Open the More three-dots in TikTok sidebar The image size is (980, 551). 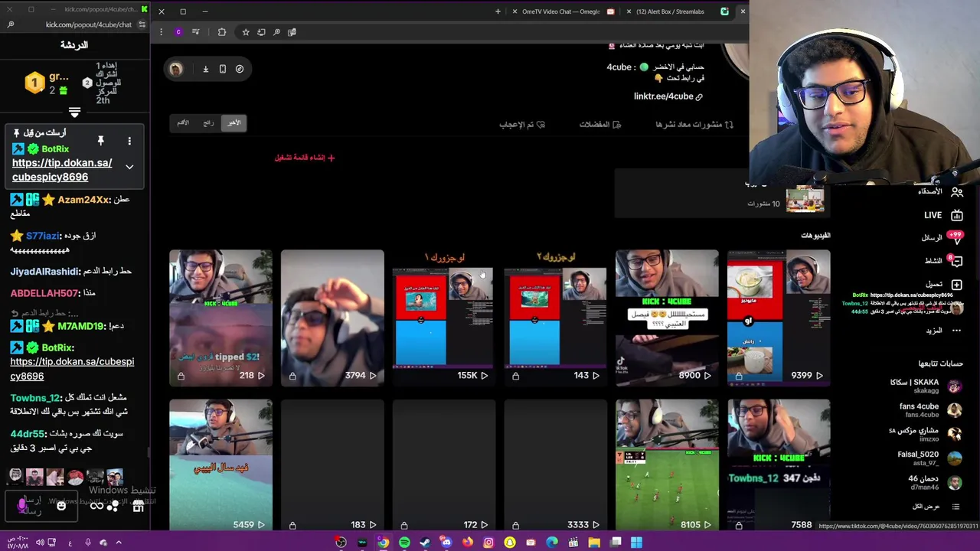(956, 331)
